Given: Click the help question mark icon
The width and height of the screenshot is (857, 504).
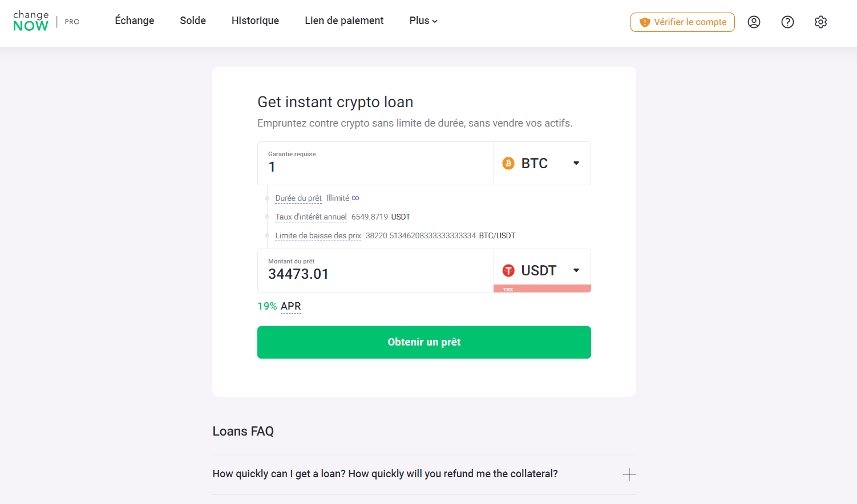Looking at the screenshot, I should coord(787,22).
